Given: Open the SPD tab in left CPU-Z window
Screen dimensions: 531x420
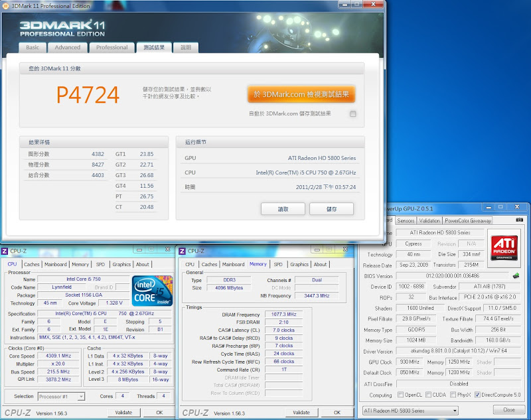Looking at the screenshot, I should (x=101, y=264).
